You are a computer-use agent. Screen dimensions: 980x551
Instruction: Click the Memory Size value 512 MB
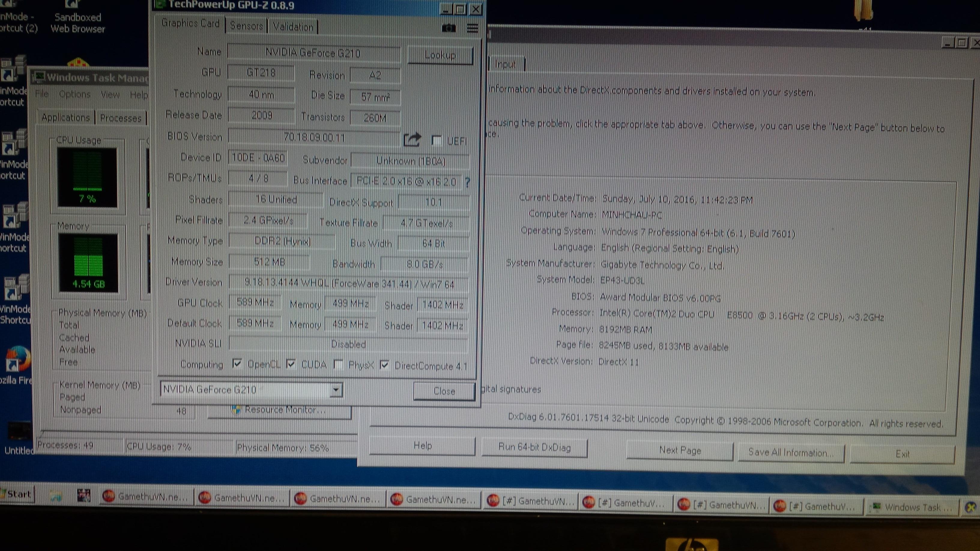[x=269, y=262]
